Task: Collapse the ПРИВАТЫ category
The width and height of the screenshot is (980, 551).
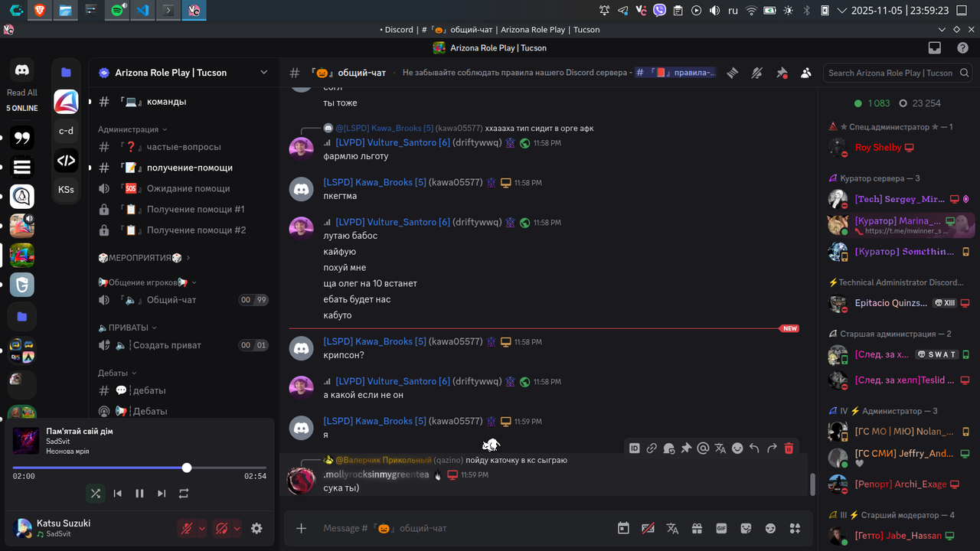Action: [x=127, y=328]
